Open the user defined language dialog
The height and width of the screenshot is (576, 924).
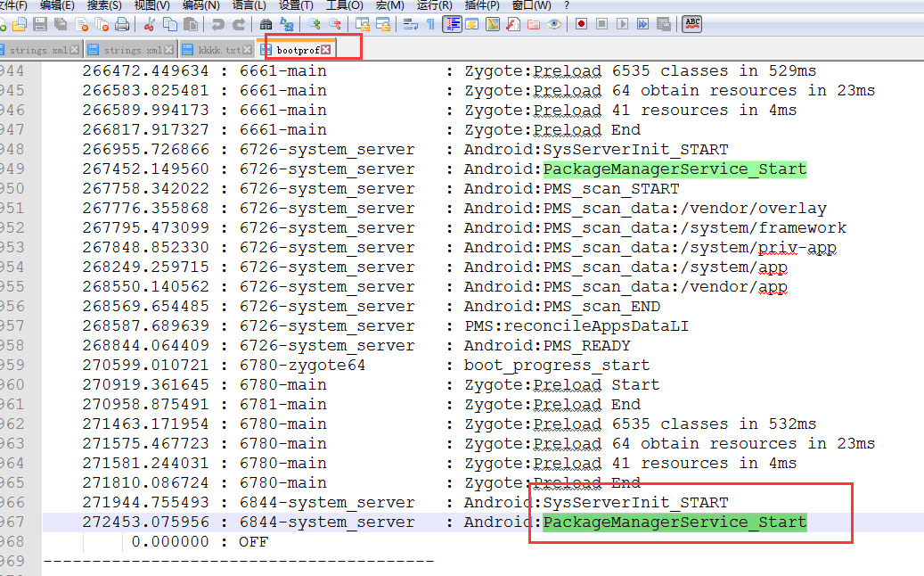tap(472, 24)
